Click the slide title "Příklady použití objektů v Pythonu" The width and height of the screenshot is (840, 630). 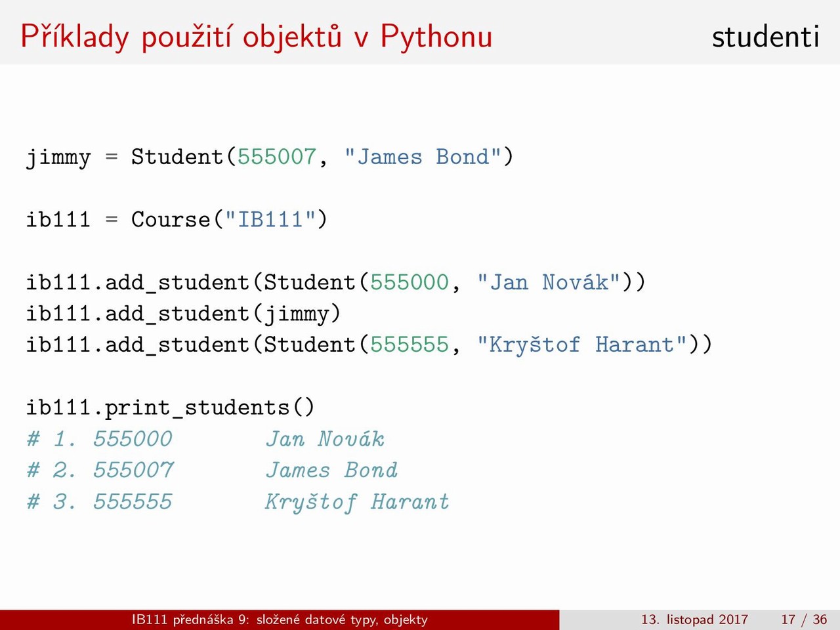pyautogui.click(x=256, y=36)
